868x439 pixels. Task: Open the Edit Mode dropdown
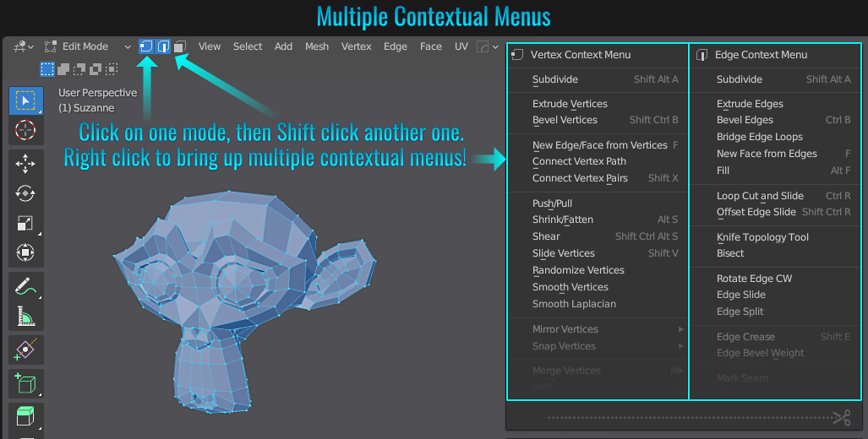tap(87, 46)
